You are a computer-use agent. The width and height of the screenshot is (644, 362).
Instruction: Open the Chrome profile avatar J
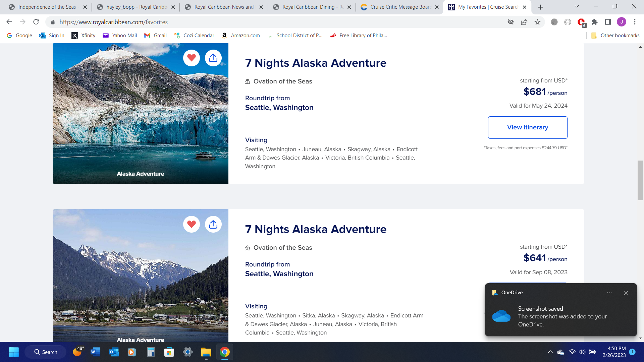[622, 22]
